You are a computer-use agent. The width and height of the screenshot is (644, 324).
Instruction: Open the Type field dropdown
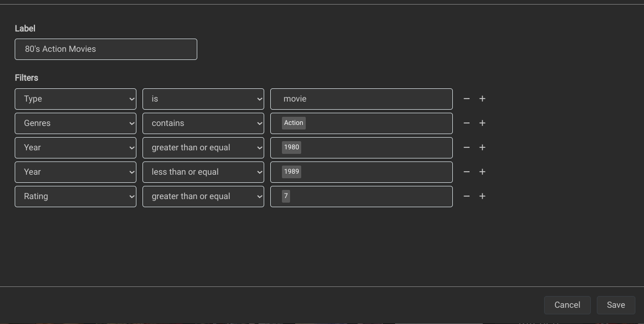(76, 99)
